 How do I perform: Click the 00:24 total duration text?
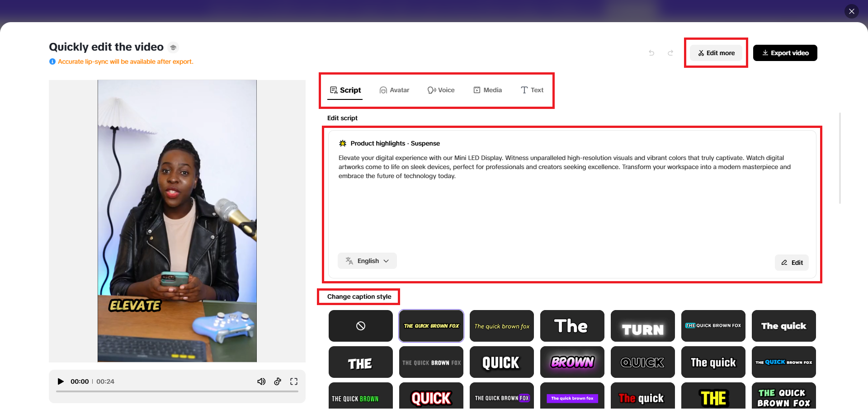[105, 381]
